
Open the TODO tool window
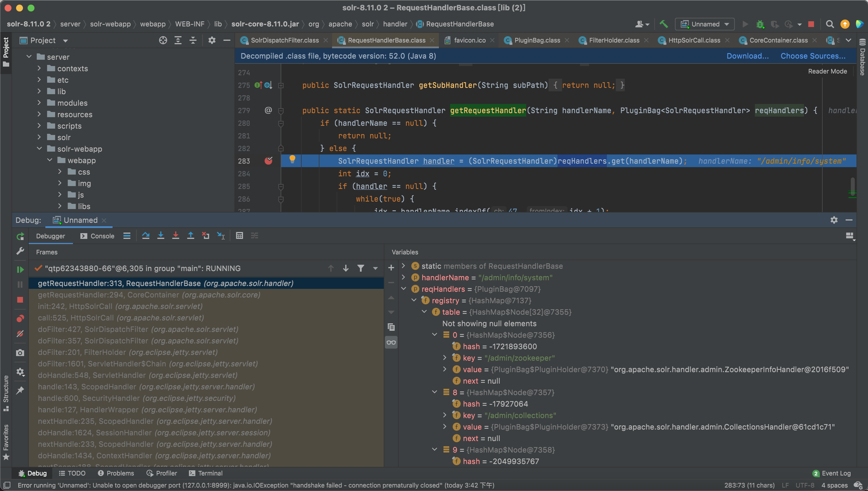72,473
